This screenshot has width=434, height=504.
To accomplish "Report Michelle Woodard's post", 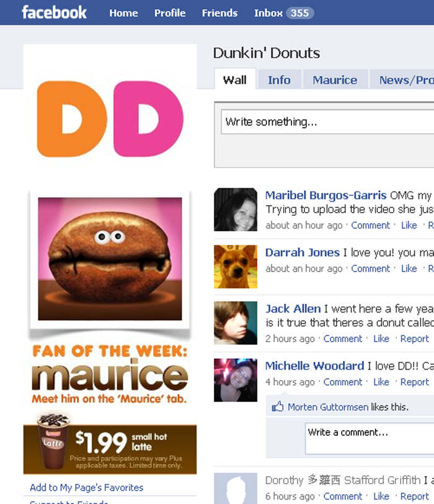I will pyautogui.click(x=414, y=382).
